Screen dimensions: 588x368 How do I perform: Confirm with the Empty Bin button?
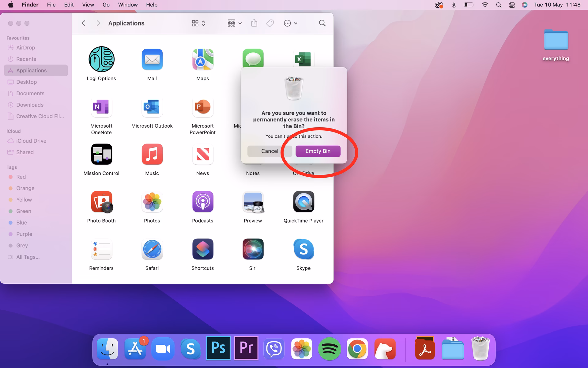318,151
